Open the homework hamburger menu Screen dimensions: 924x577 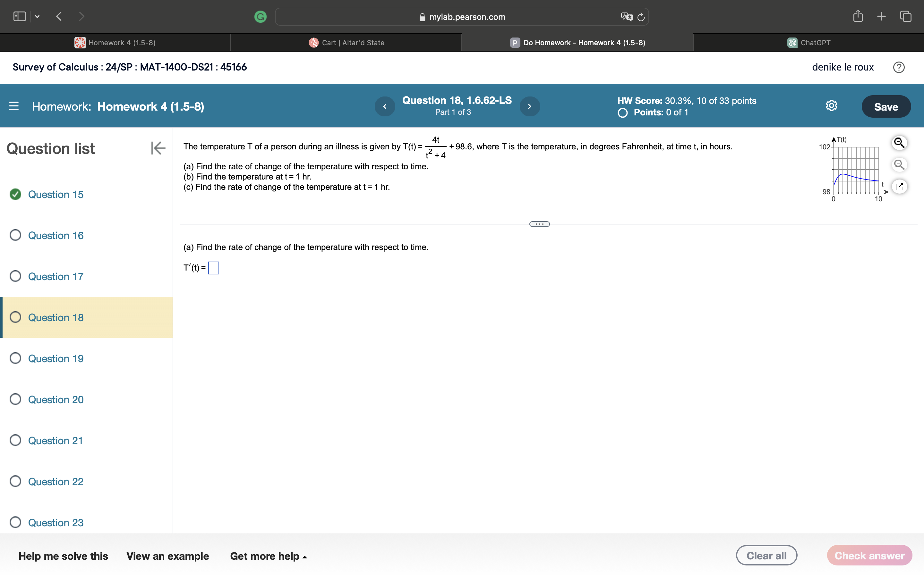(14, 106)
